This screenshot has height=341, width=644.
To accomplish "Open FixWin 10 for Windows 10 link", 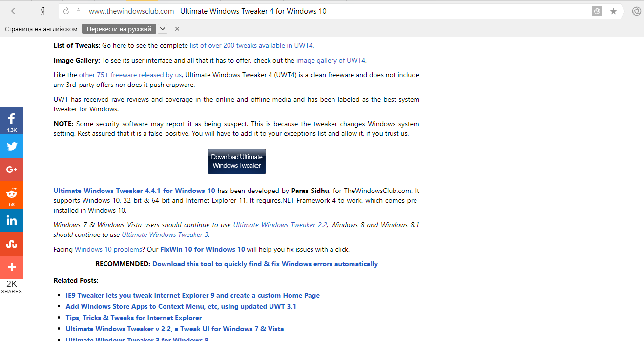I will tap(203, 249).
